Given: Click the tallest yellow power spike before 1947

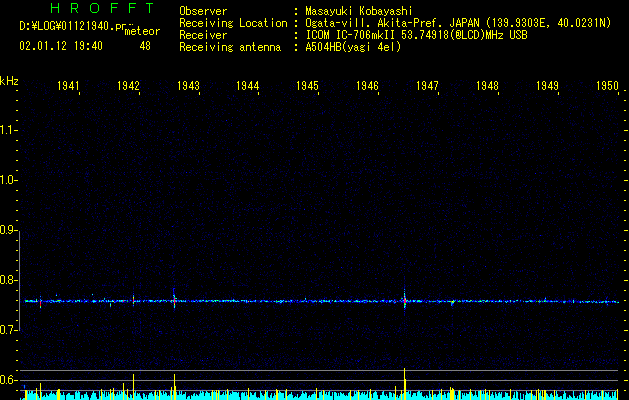Looking at the screenshot, I should pyautogui.click(x=404, y=384).
